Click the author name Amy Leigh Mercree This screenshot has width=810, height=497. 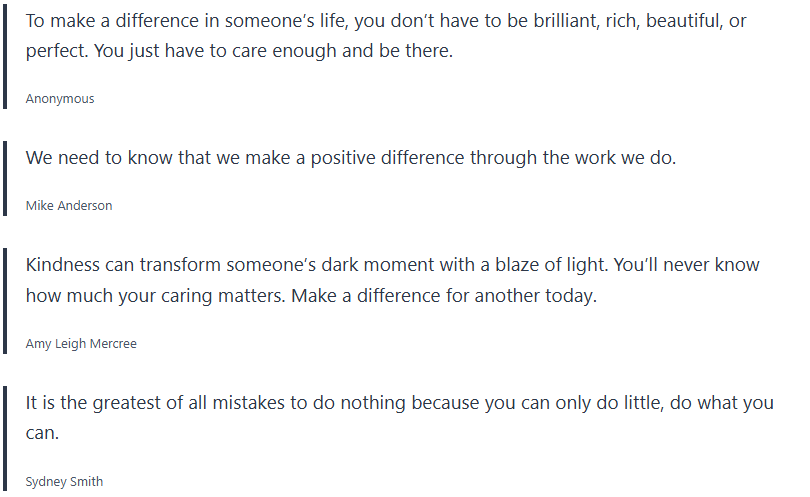tap(81, 343)
